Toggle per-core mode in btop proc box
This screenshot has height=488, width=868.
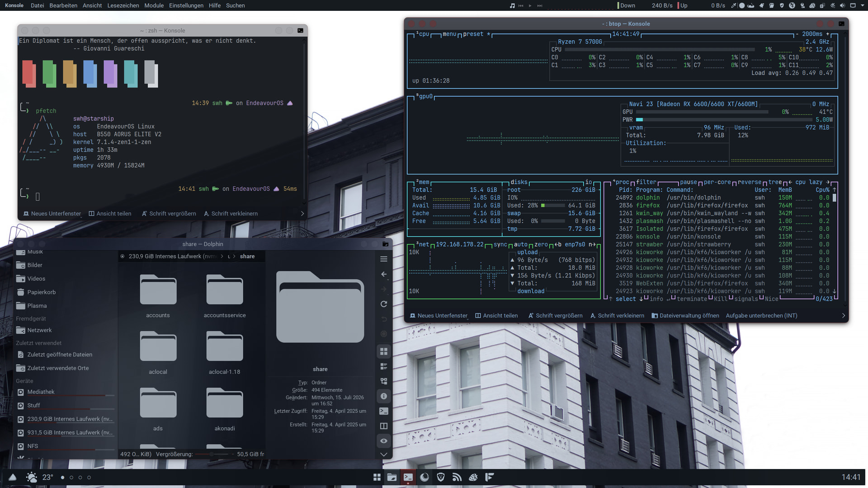717,182
